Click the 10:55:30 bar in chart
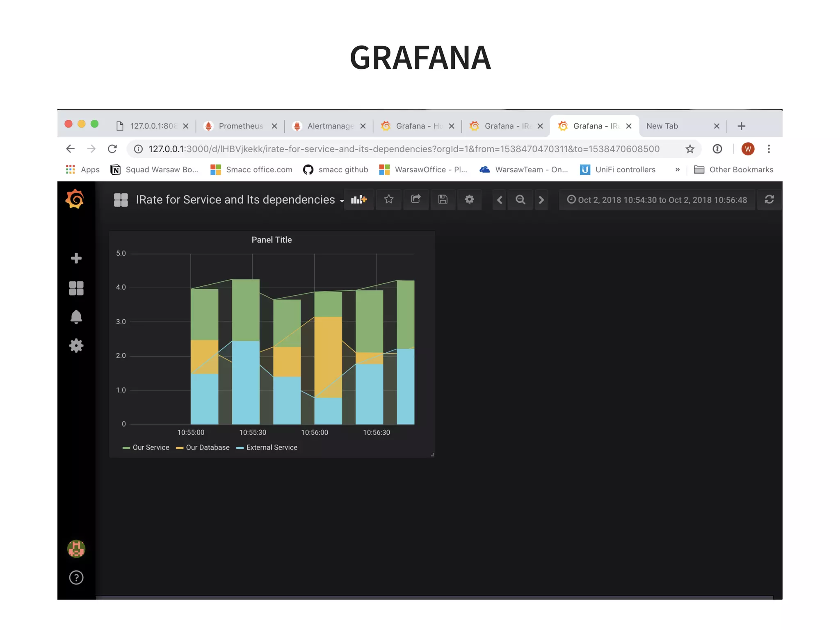The height and width of the screenshot is (630, 840). 246,352
